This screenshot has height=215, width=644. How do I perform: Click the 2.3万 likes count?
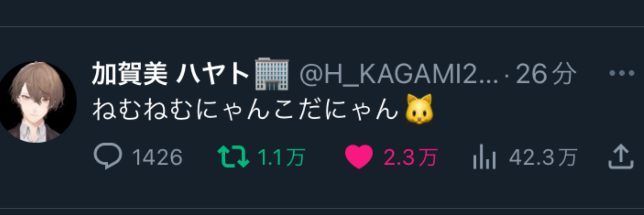(410, 158)
